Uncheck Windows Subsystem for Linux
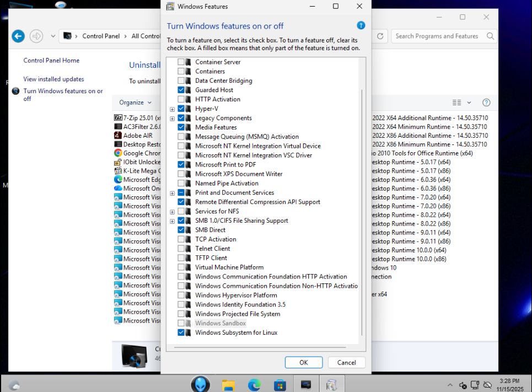The width and height of the screenshot is (532, 392). [x=181, y=333]
